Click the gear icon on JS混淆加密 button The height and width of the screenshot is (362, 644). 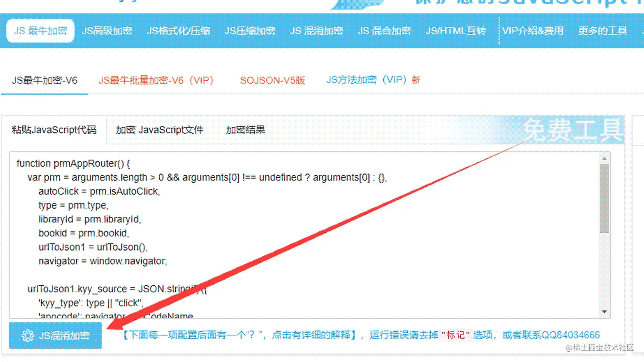[x=27, y=336]
